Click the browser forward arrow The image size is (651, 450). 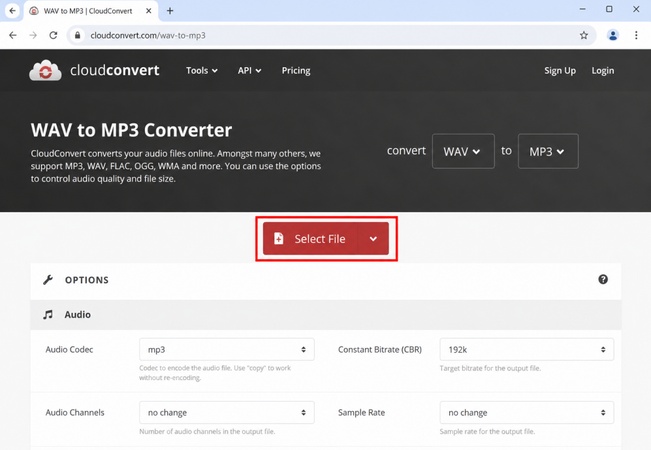tap(33, 35)
